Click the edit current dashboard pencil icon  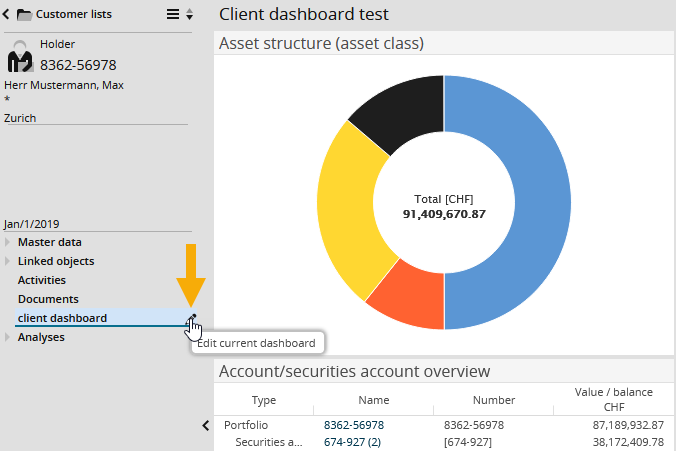[192, 318]
